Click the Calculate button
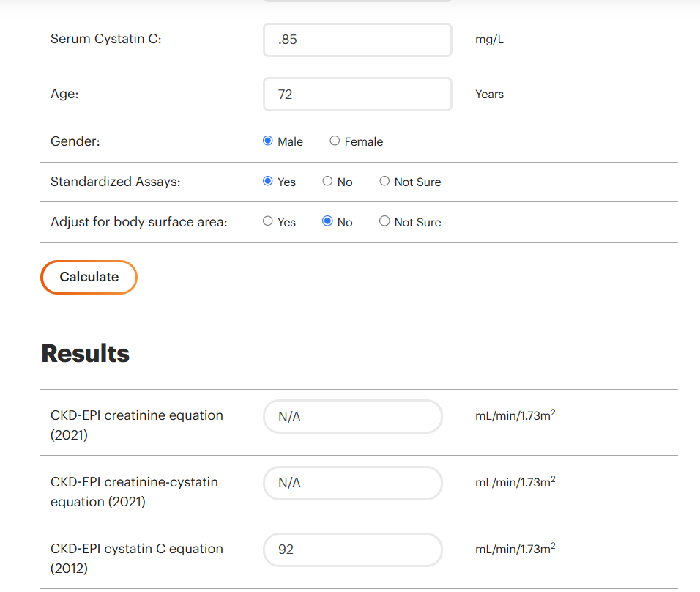This screenshot has width=700, height=592. (x=89, y=277)
